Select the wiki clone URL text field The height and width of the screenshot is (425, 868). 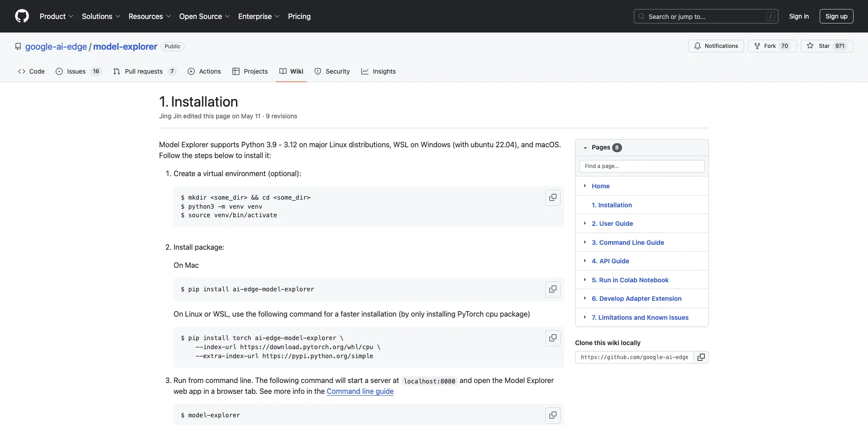(634, 357)
